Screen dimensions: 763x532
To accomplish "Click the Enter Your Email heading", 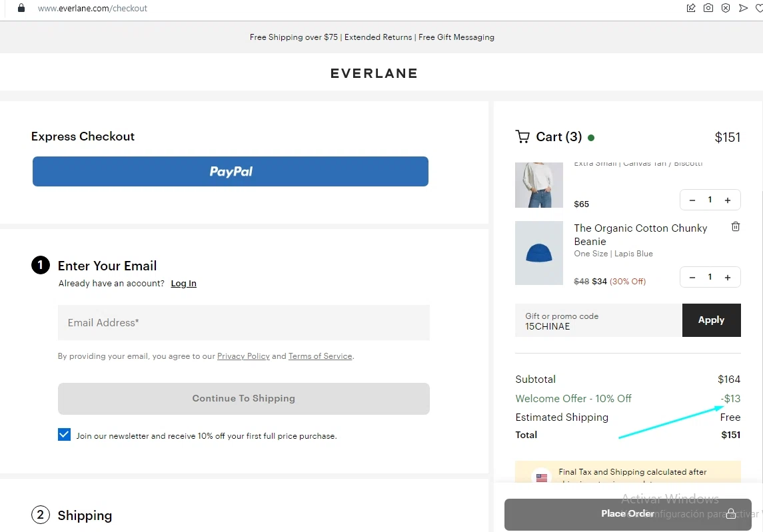I will (107, 266).
